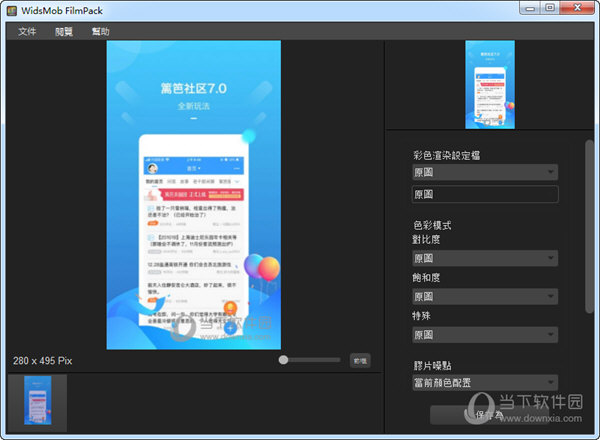The width and height of the screenshot is (600, 440).
Task: Select the thumbnail in the bottom filmstrip
Action: tap(38, 400)
